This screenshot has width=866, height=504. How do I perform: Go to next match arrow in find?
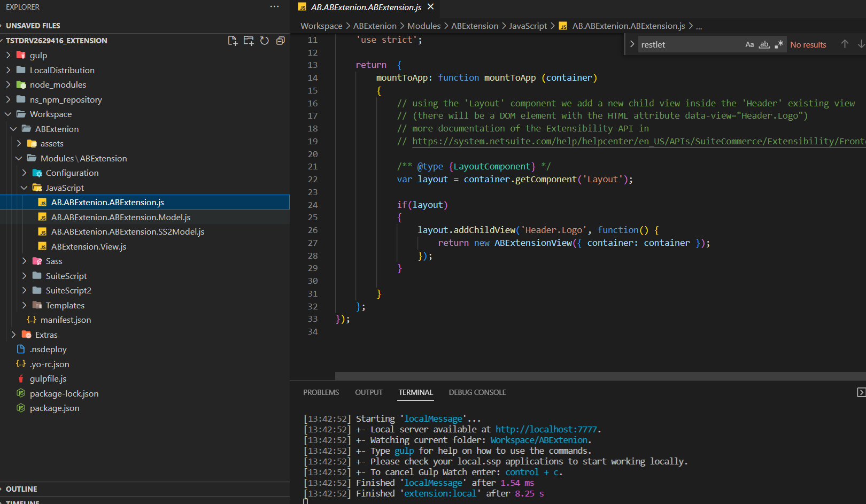pyautogui.click(x=861, y=44)
